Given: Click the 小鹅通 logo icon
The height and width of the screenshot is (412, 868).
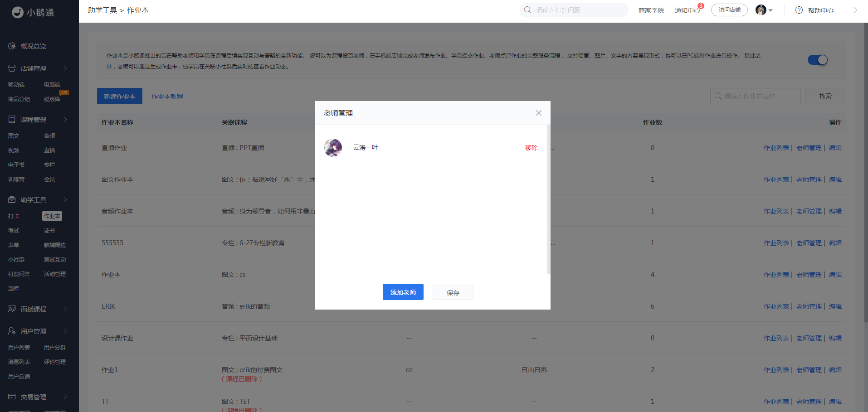Looking at the screenshot, I should tap(18, 12).
